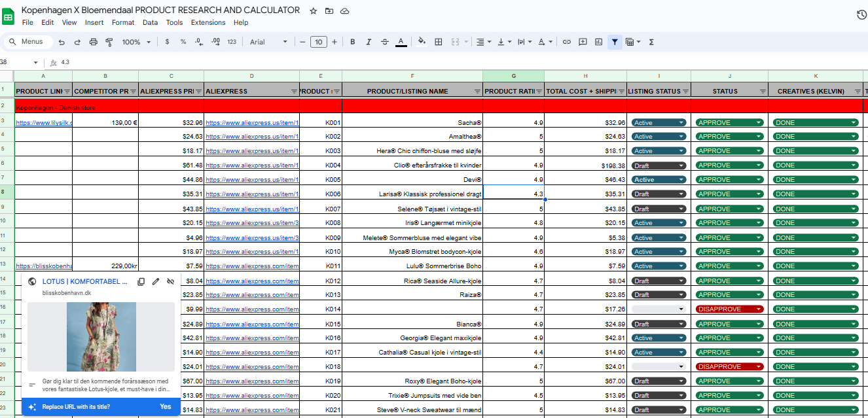Click the Undo arrow in the toolbar
The width and height of the screenshot is (868, 418).
(x=62, y=42)
